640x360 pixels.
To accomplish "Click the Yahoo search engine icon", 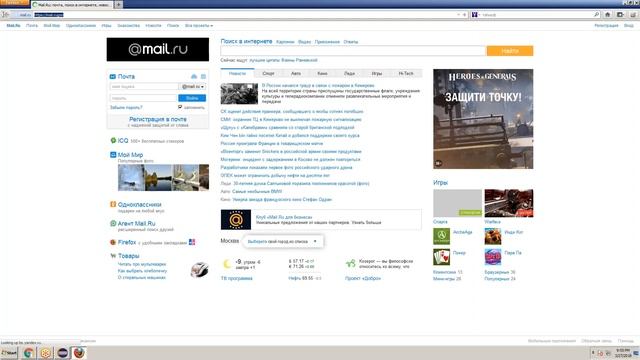I will (474, 15).
